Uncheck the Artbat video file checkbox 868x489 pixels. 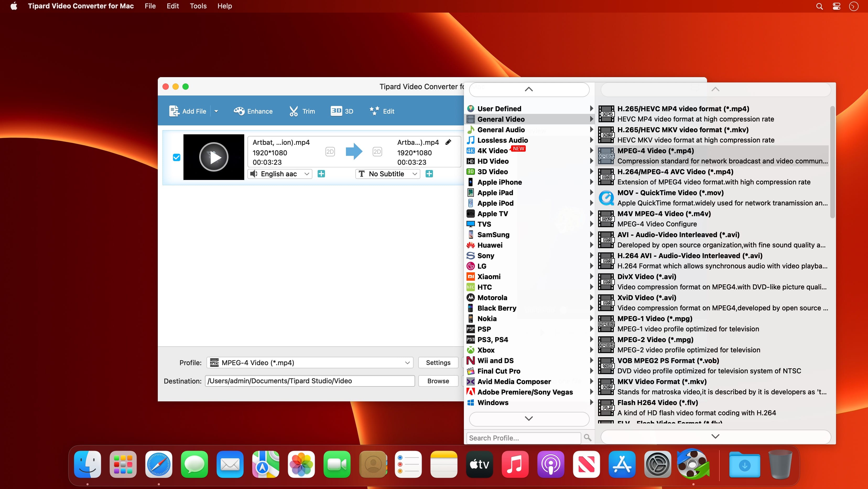[x=177, y=157]
